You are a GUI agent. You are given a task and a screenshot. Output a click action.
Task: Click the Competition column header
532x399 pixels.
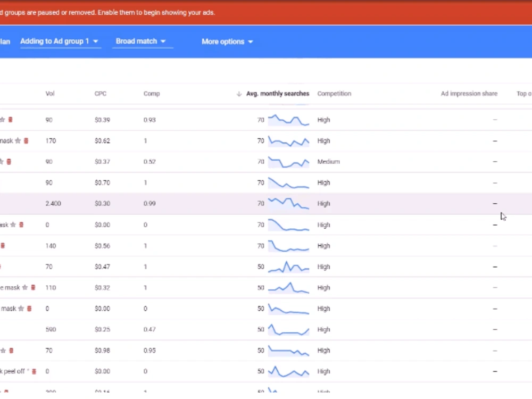pos(334,94)
